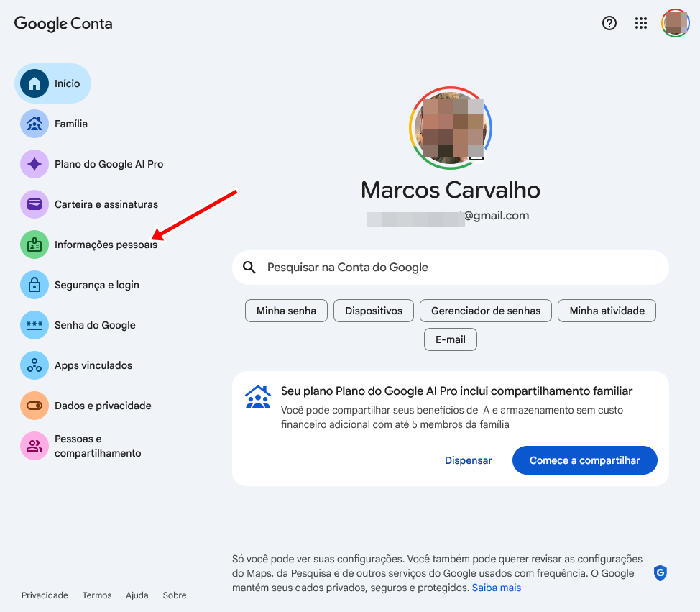The height and width of the screenshot is (612, 700).
Task: Click the Segurança e login padlock icon
Action: click(x=34, y=285)
